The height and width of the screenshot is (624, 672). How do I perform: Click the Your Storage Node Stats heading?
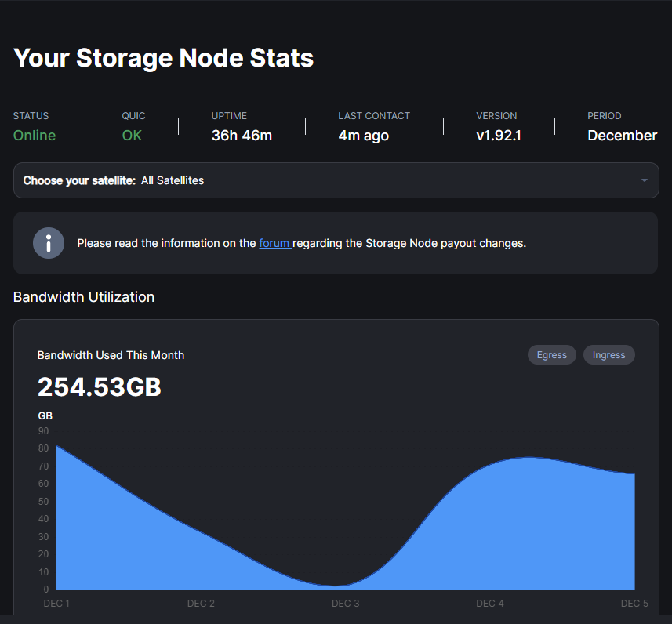pyautogui.click(x=163, y=57)
